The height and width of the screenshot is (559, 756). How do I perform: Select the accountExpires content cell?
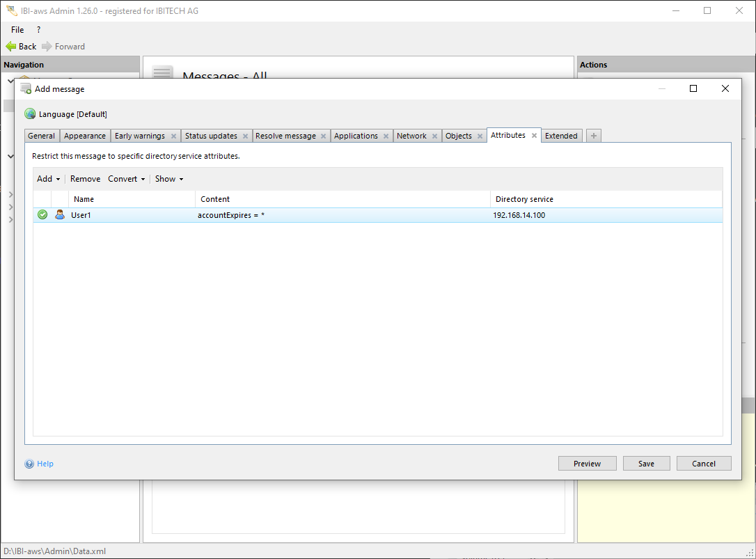pyautogui.click(x=231, y=216)
